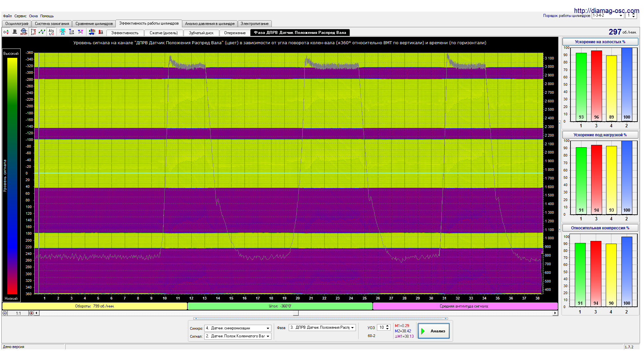Open the Фаза ДПРВ sensor dropdown

click(x=322, y=327)
